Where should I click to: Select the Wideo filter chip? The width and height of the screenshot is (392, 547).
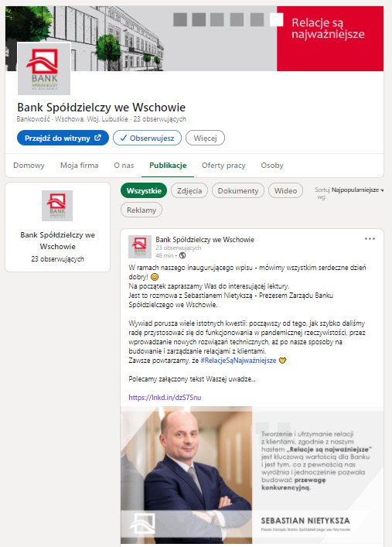[x=285, y=191]
